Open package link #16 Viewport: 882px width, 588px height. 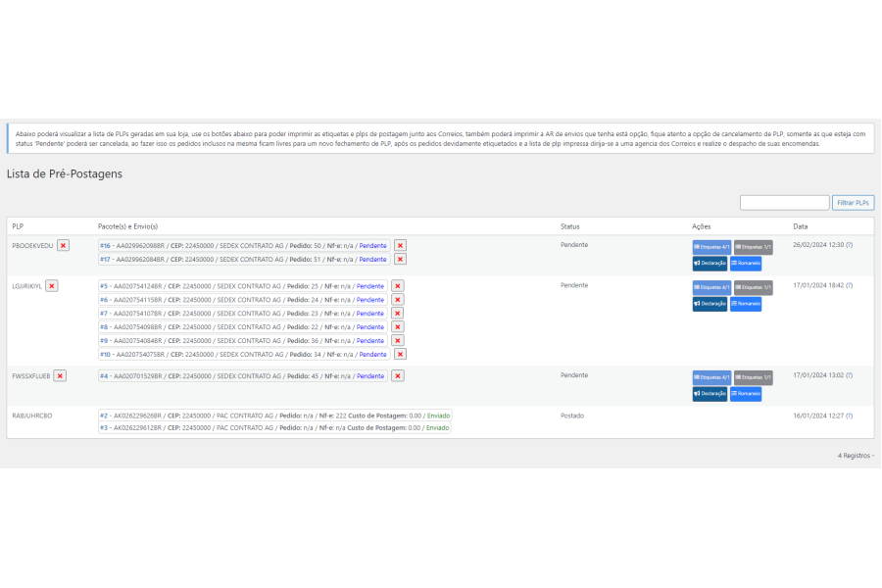tap(105, 246)
